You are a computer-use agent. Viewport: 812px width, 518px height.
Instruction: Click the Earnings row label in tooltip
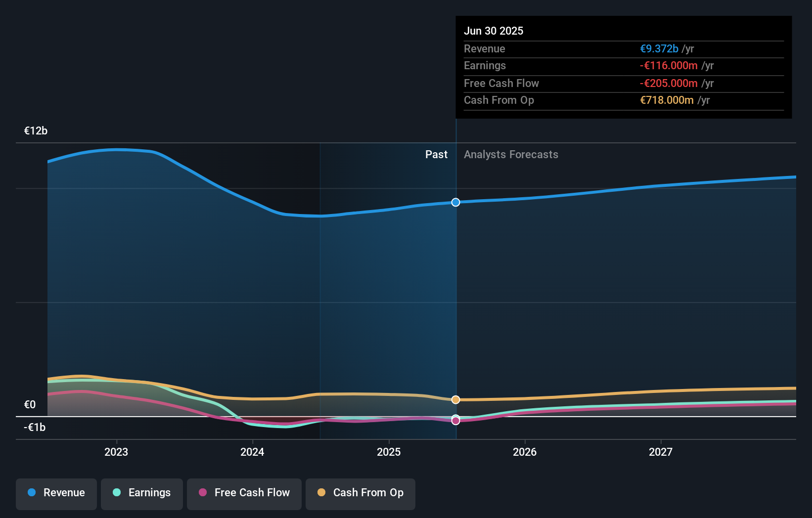[x=485, y=65]
